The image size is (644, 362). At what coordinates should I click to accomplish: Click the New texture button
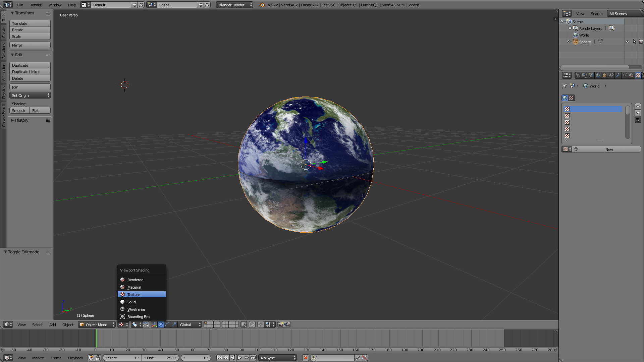(x=609, y=149)
